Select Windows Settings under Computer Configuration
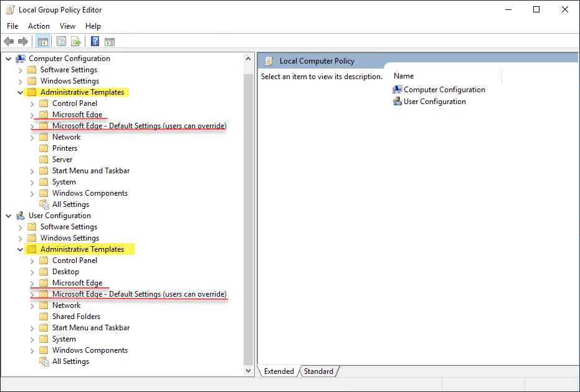Screen dimensions: 580x392 [x=70, y=80]
